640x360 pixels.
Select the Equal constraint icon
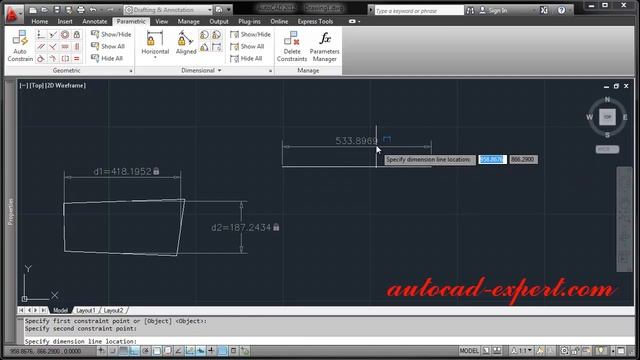coord(77,59)
